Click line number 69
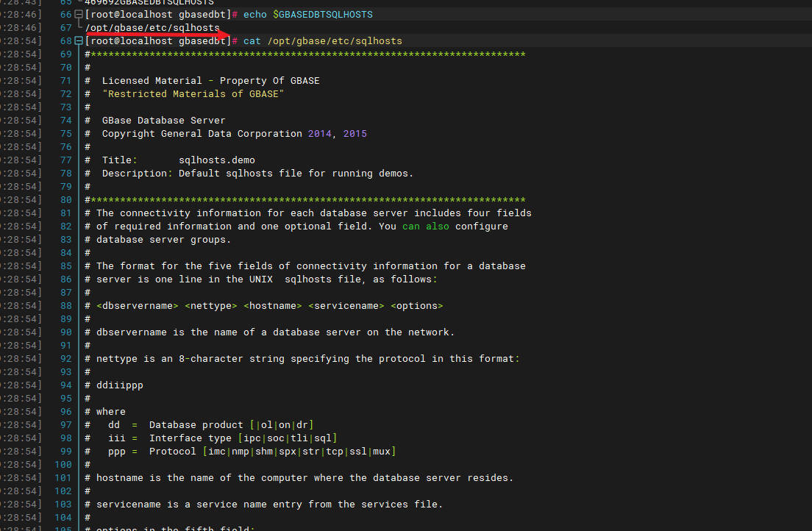The width and height of the screenshot is (812, 531). 65,54
